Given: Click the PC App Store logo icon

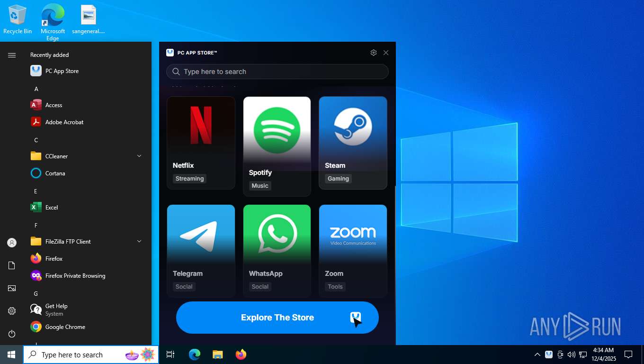Looking at the screenshot, I should (x=170, y=53).
